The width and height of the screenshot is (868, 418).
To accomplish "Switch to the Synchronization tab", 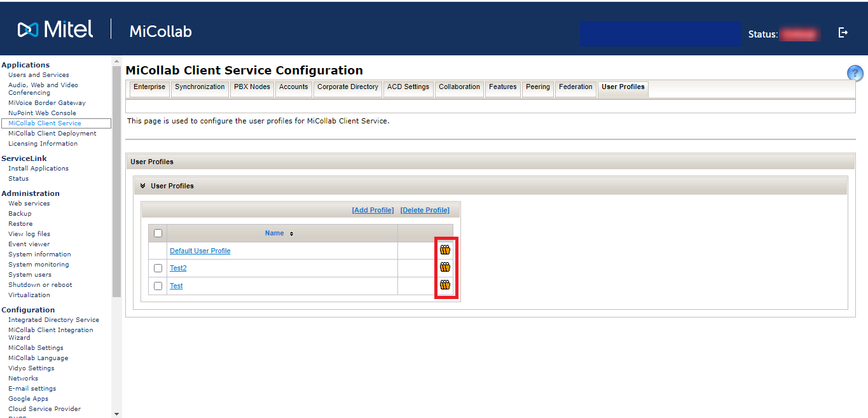I will coord(200,87).
